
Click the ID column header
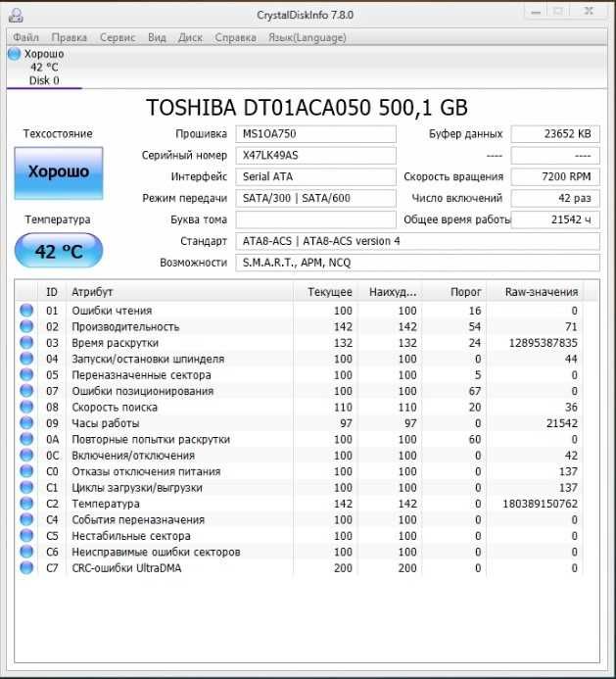tap(52, 292)
